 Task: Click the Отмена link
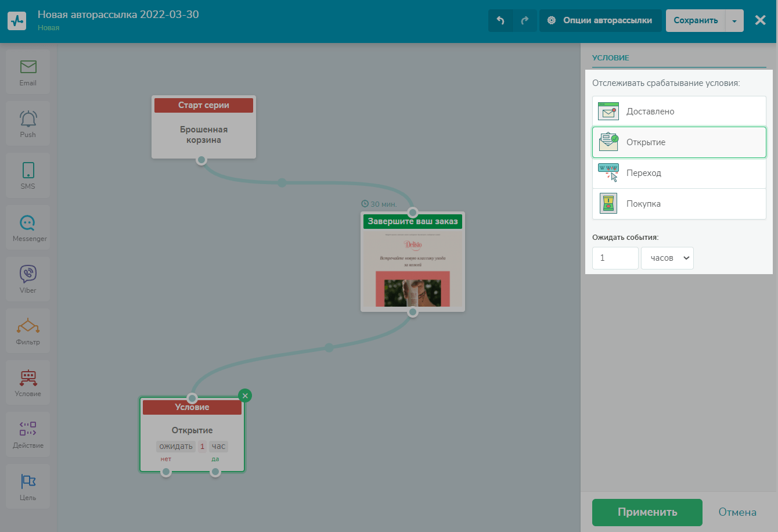click(x=737, y=512)
